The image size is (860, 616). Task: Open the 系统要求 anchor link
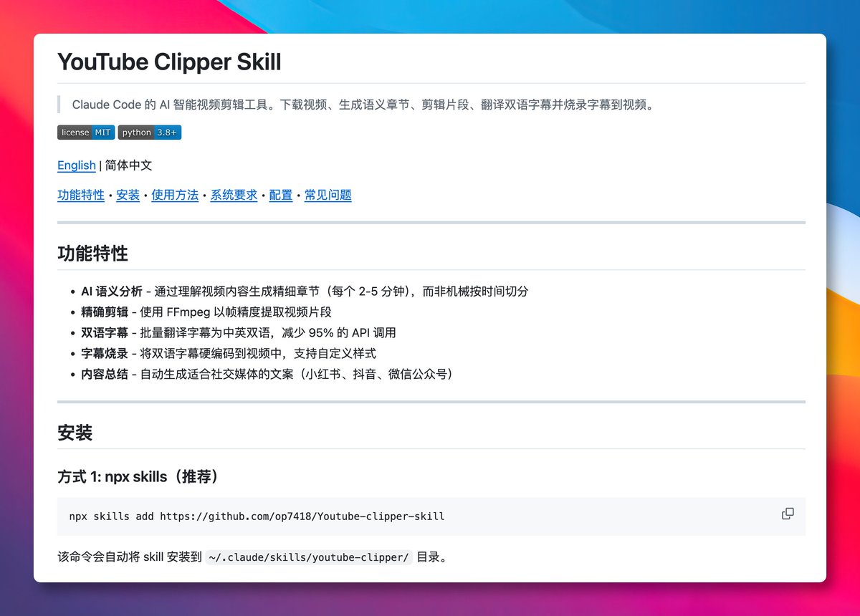[x=234, y=195]
